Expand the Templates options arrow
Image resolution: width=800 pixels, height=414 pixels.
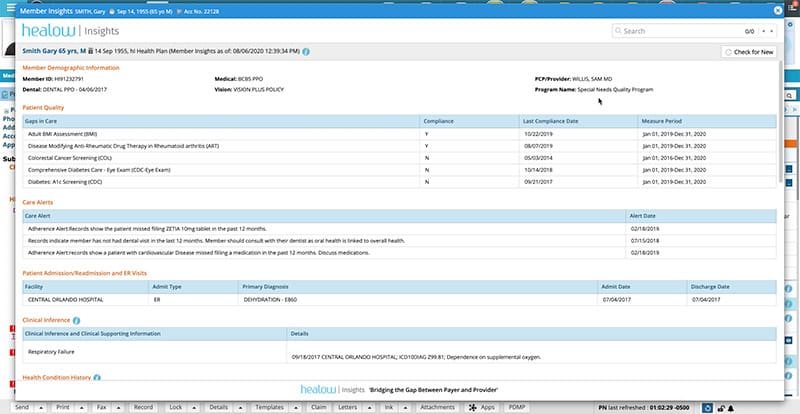coord(295,407)
